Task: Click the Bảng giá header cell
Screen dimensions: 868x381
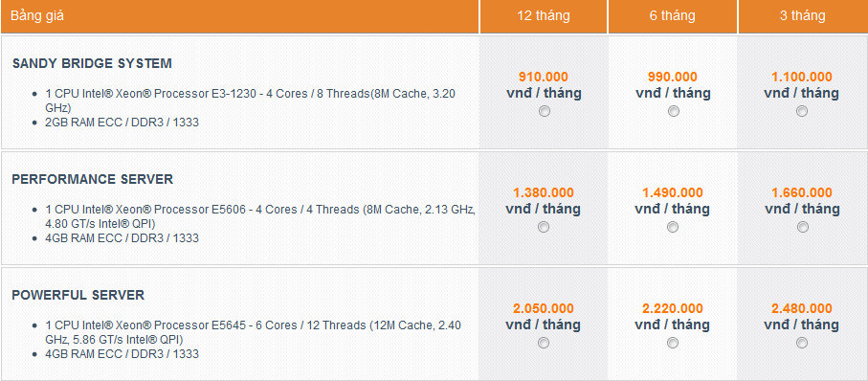Action: tap(239, 16)
